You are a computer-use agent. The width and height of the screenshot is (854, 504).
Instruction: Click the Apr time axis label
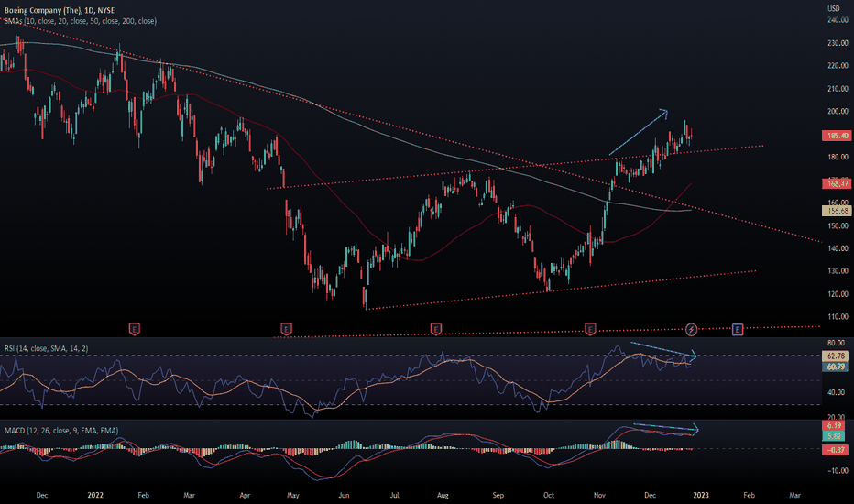(x=245, y=495)
